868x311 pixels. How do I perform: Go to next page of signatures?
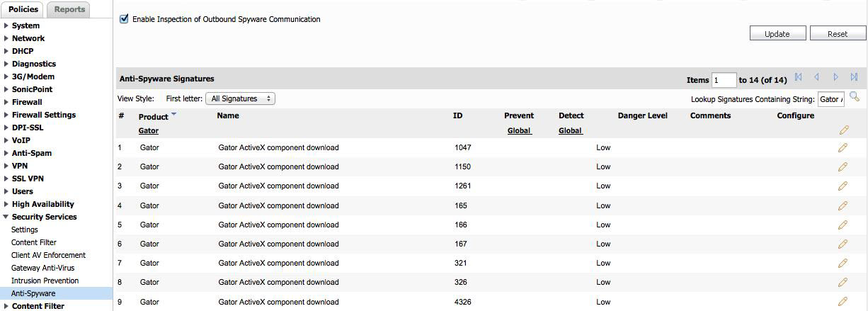pyautogui.click(x=835, y=77)
